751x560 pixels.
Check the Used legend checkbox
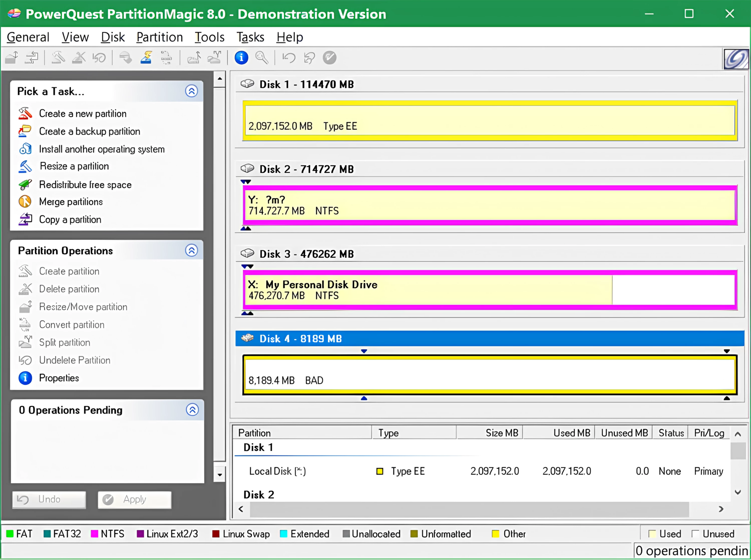(652, 534)
